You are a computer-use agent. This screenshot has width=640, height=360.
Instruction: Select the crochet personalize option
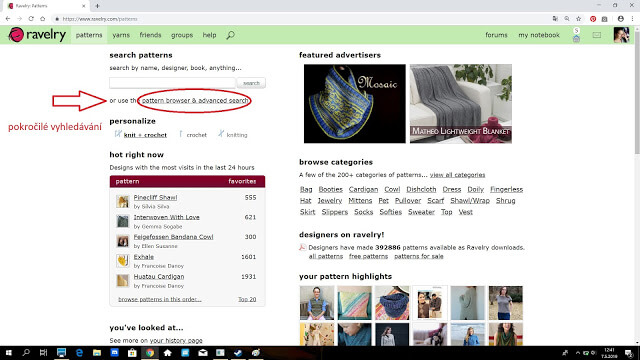(193, 134)
